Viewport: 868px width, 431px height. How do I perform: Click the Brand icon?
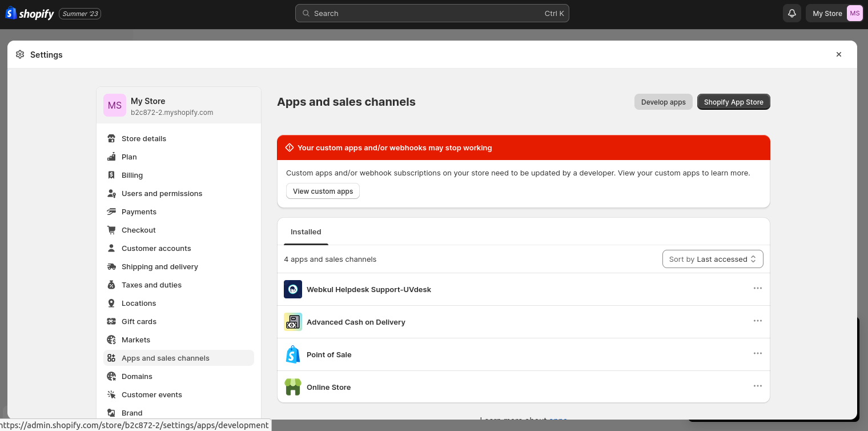click(111, 413)
